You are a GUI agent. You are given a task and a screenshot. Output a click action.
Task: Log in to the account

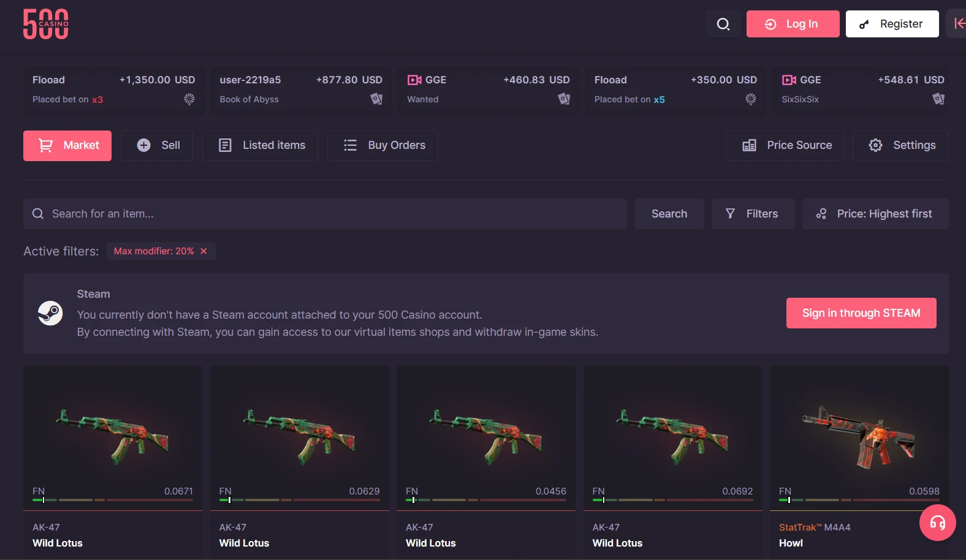coord(793,24)
